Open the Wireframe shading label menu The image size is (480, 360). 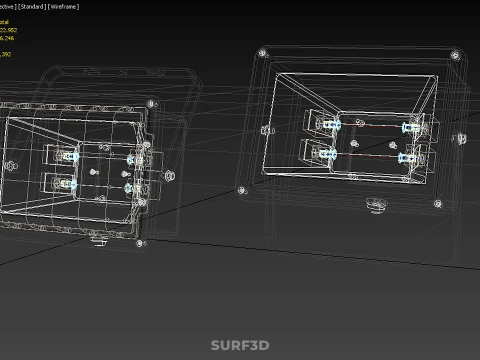point(63,7)
